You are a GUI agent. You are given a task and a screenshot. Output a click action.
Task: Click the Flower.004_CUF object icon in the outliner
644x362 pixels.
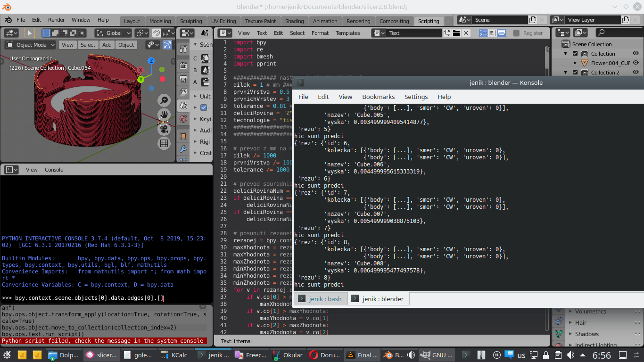[x=585, y=63]
